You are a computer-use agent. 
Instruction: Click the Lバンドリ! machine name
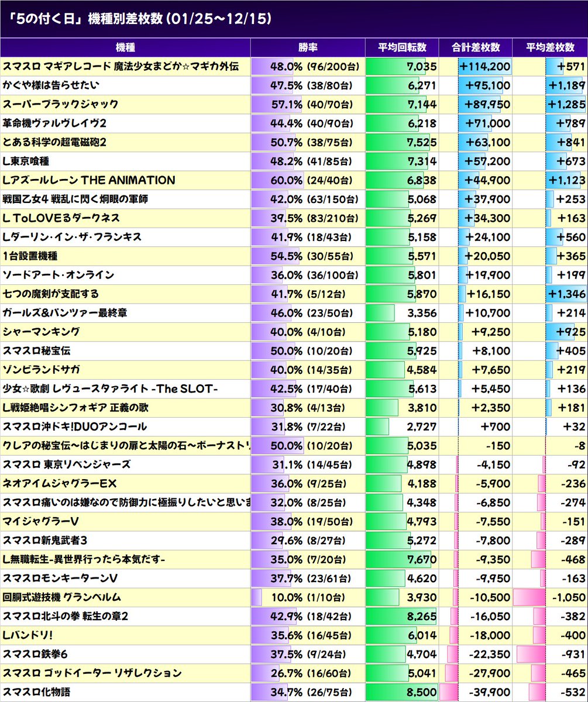[x=28, y=635]
